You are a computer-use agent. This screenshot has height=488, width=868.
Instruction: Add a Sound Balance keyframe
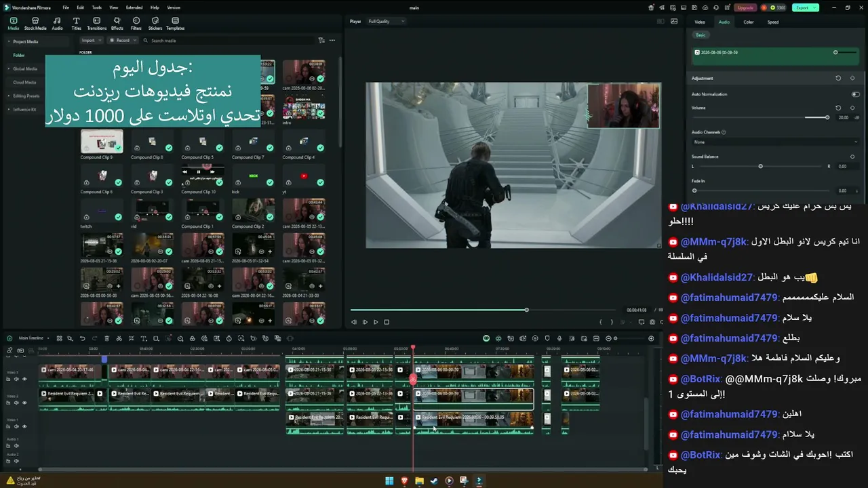(x=852, y=157)
